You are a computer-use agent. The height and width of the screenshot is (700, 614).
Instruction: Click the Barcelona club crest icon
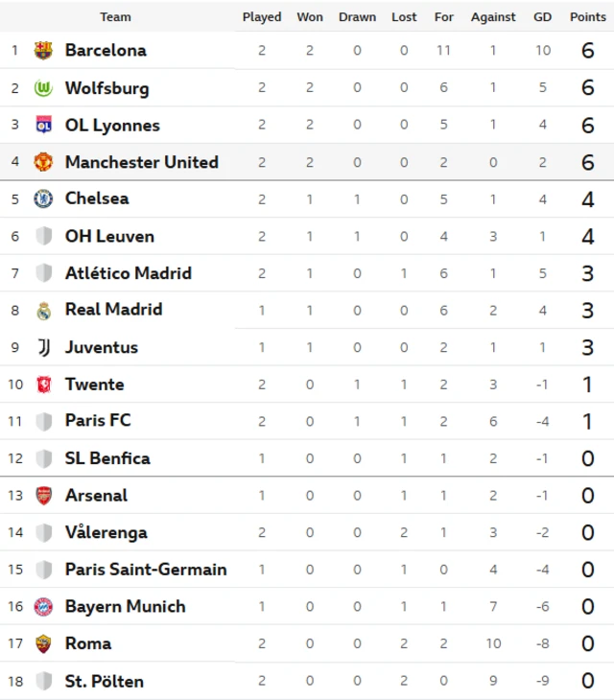click(x=43, y=51)
